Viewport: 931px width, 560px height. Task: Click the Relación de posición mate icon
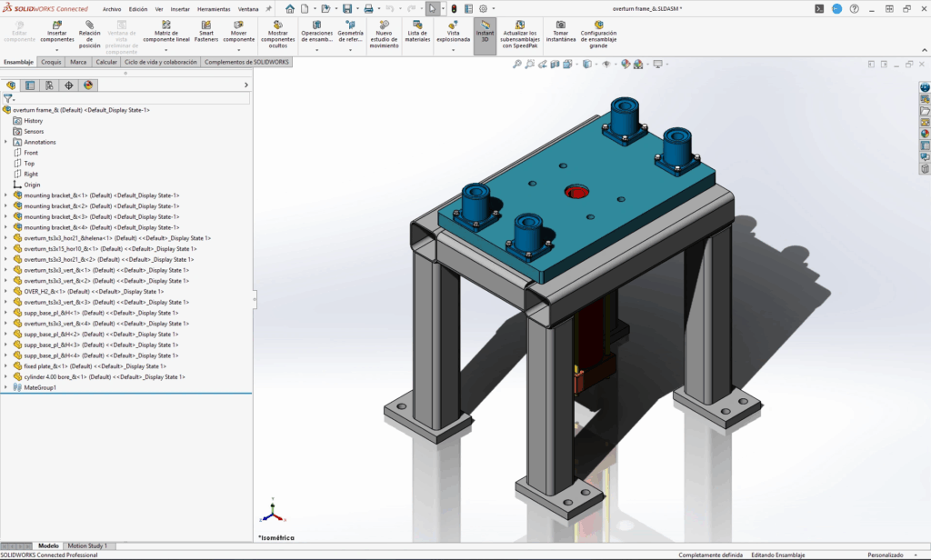[89, 25]
